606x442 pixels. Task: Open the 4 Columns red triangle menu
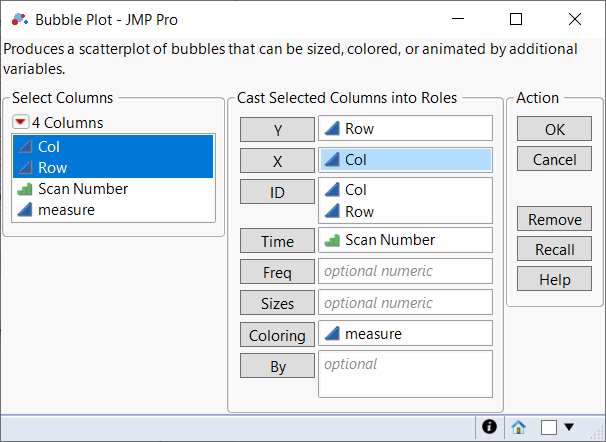(20, 123)
